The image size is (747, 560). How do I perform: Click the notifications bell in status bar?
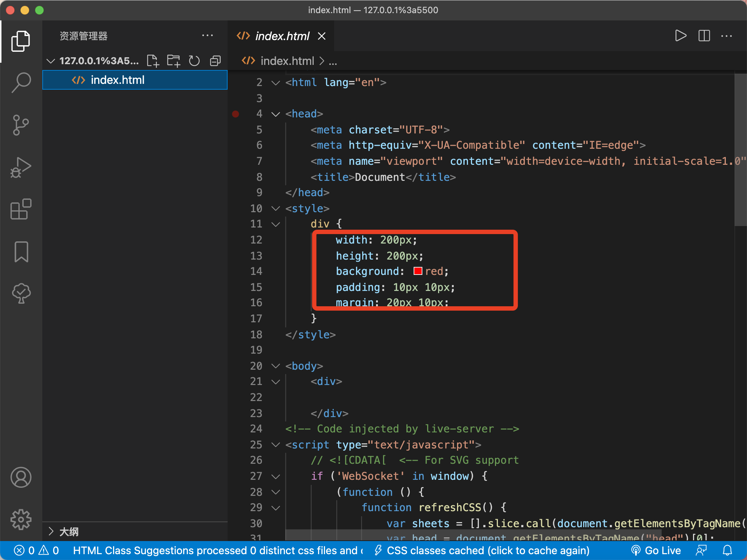coord(727,551)
